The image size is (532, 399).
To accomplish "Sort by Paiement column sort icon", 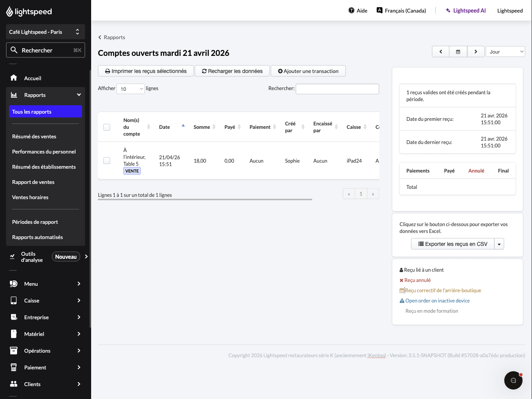I will [275, 127].
